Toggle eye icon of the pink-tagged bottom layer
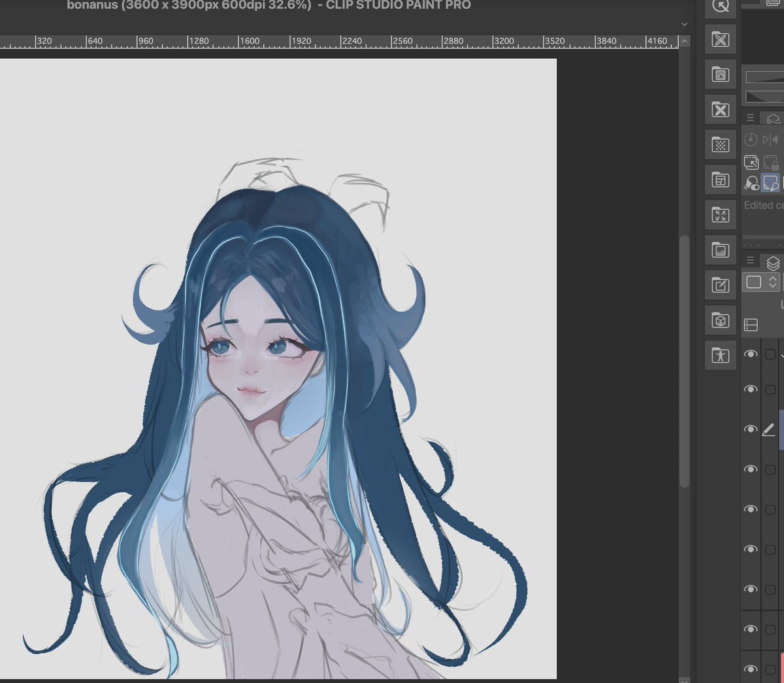Viewport: 784px width, 683px height. 751,669
